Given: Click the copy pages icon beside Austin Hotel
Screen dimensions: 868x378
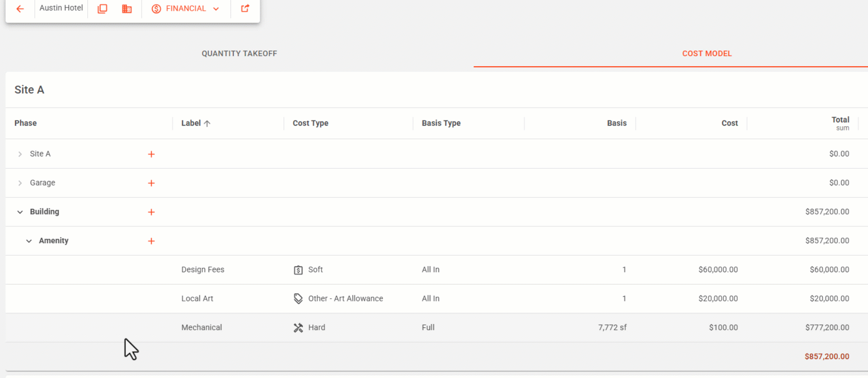Looking at the screenshot, I should pos(102,9).
